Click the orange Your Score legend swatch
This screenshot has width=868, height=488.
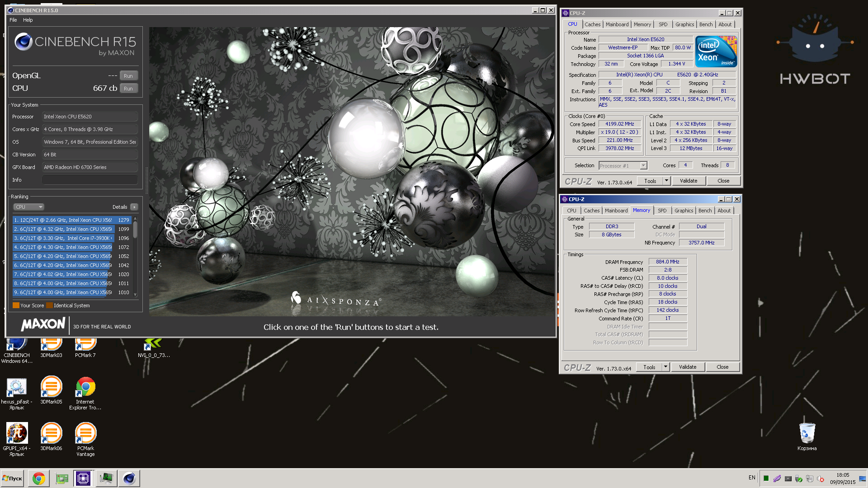pos(16,305)
